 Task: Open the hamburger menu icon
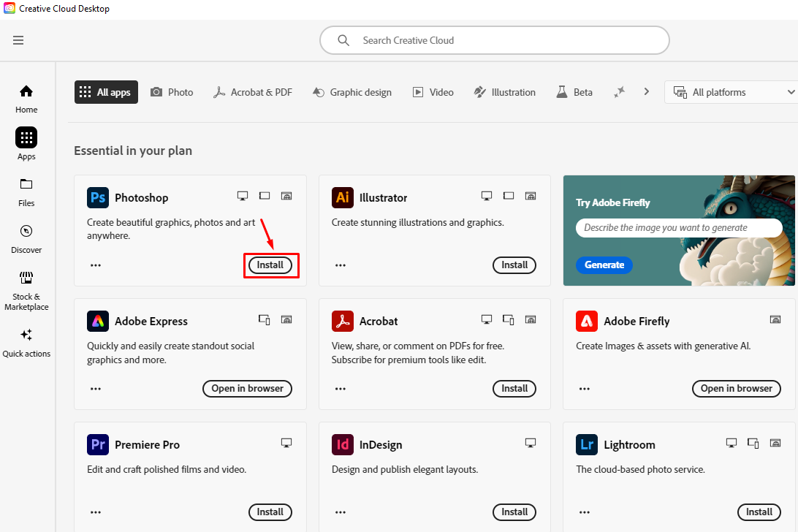pos(18,40)
